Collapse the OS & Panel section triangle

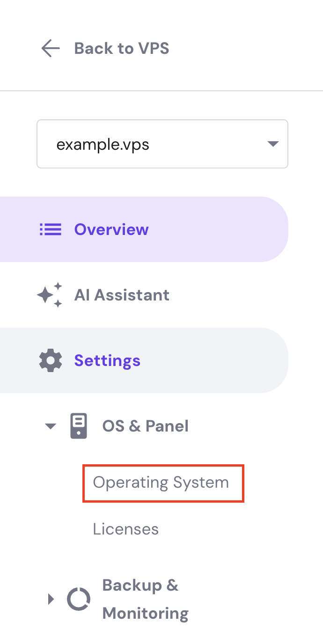pyautogui.click(x=51, y=426)
